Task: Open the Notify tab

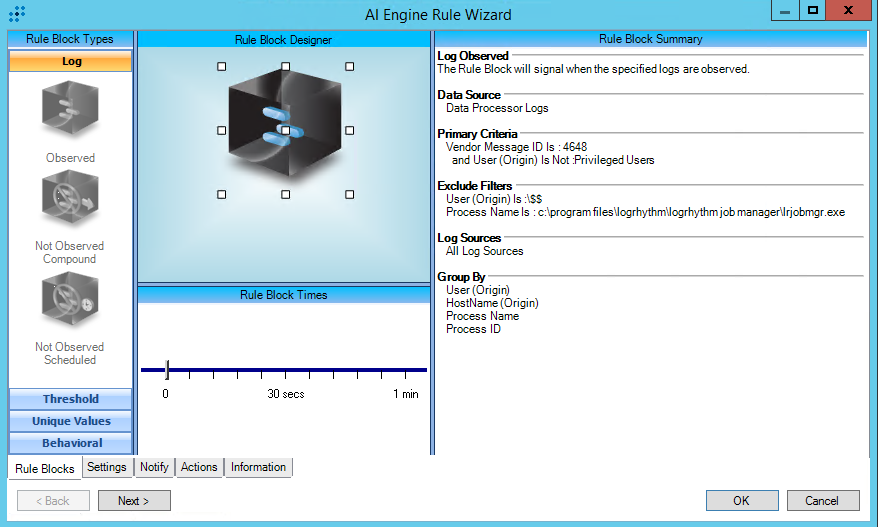Action: (154, 467)
